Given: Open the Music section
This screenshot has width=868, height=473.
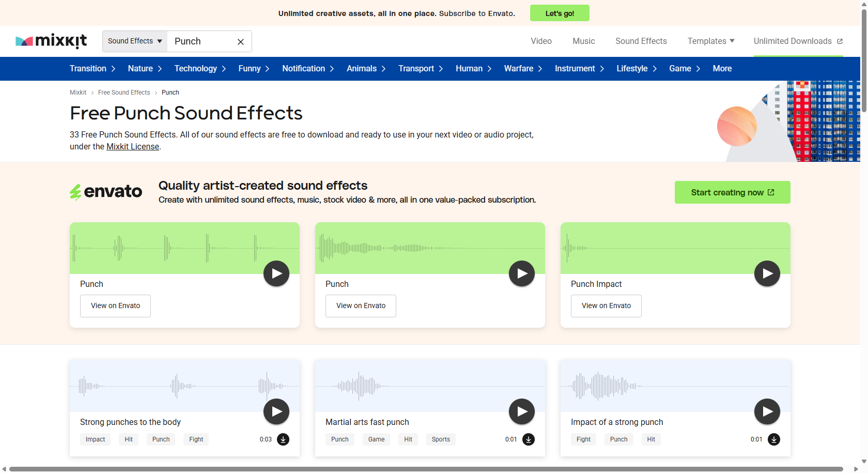Looking at the screenshot, I should point(583,41).
